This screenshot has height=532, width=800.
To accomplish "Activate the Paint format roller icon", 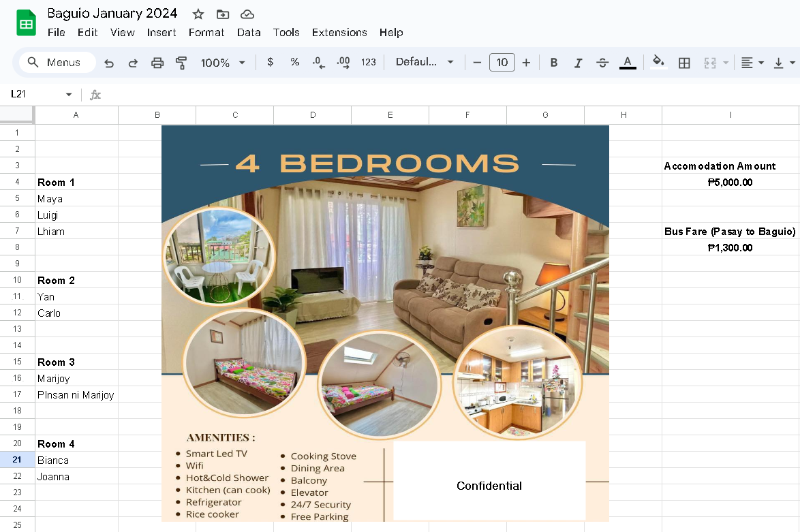I will point(181,63).
